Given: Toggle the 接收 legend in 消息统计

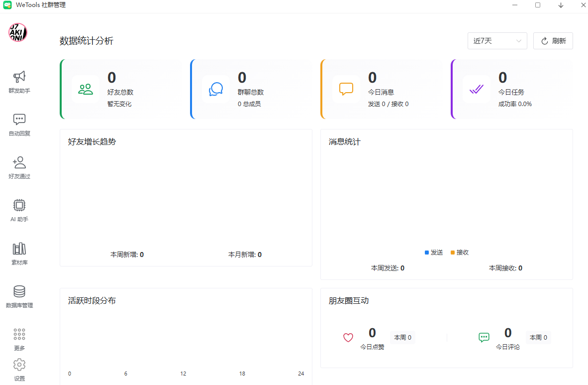Looking at the screenshot, I should click(459, 253).
